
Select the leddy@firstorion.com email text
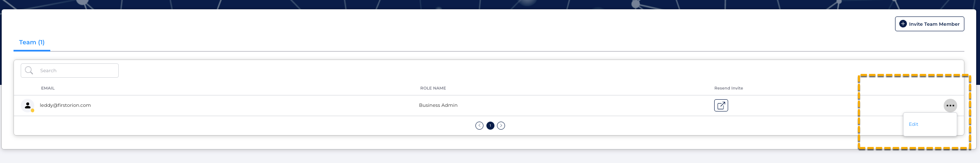(x=65, y=105)
